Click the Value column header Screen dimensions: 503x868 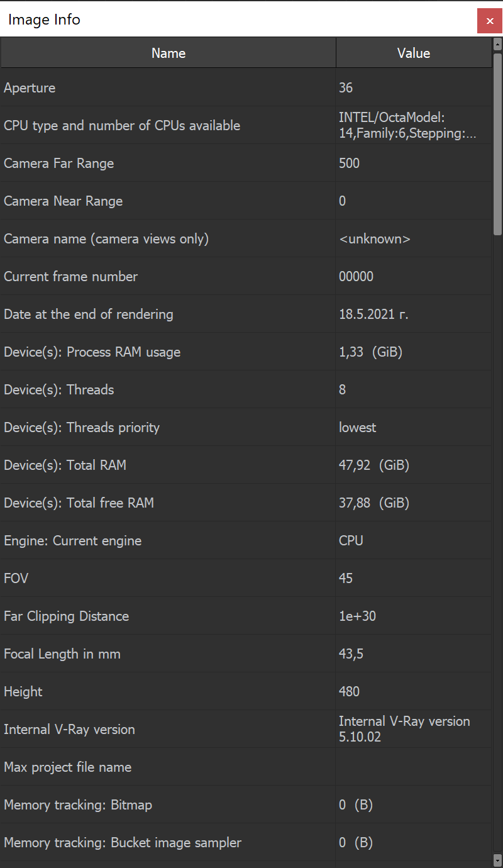tap(413, 53)
